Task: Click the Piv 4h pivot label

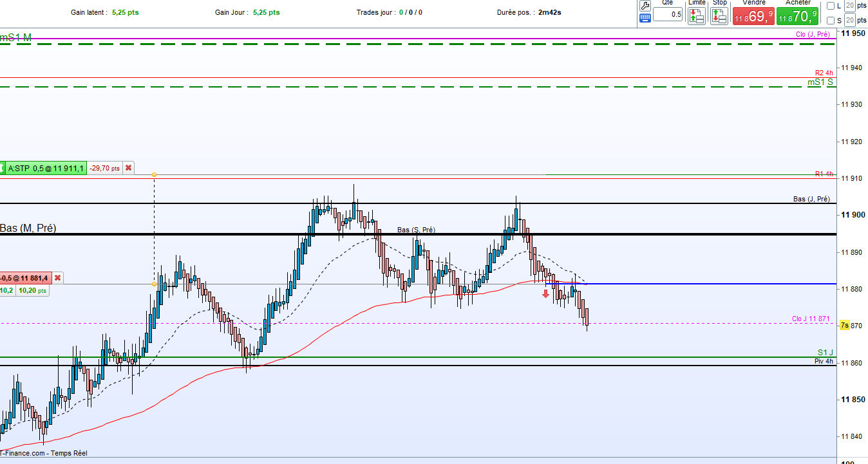Action: pos(824,361)
